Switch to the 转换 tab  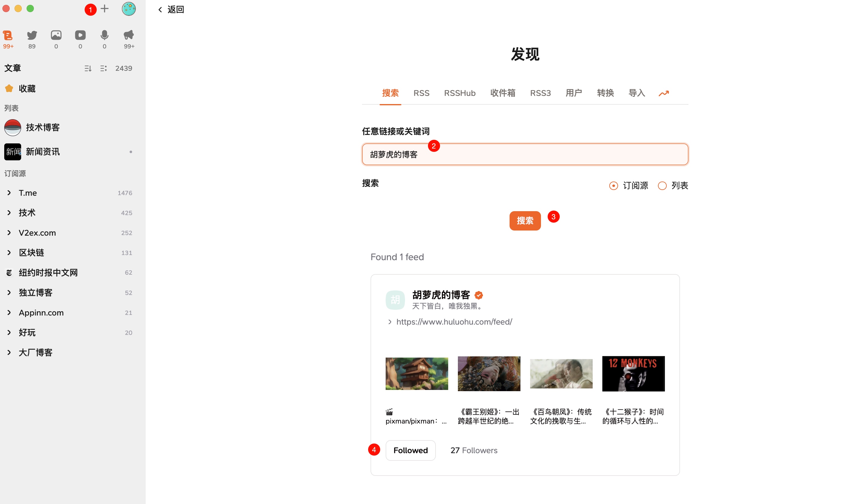coord(605,93)
